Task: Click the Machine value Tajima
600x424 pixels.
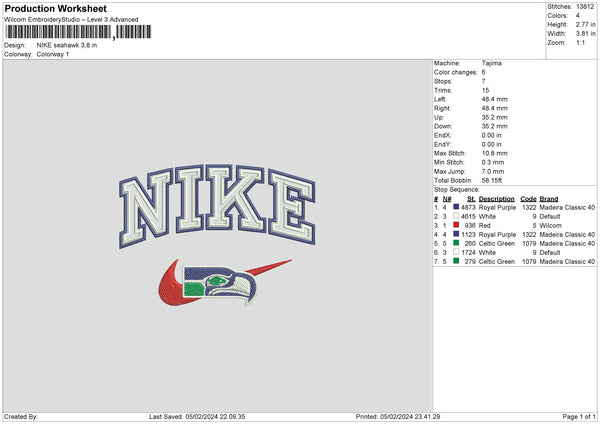Action: [x=491, y=63]
